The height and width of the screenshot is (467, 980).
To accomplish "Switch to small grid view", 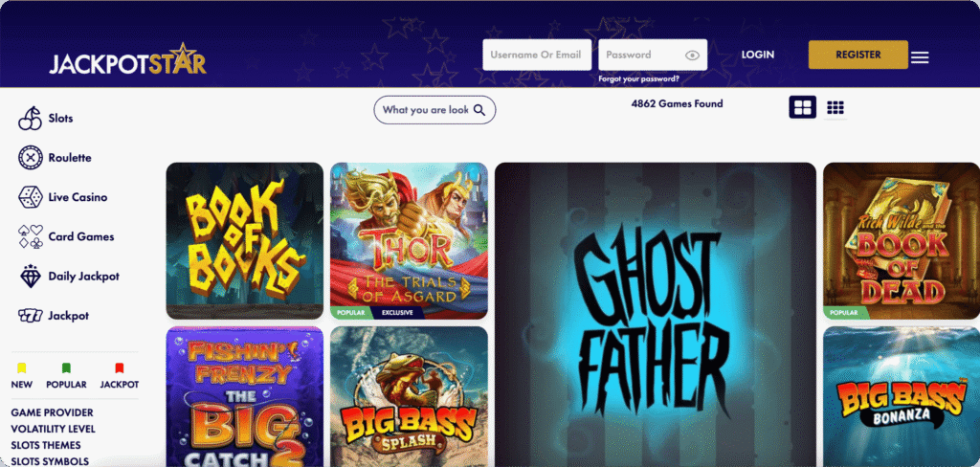I will point(835,107).
